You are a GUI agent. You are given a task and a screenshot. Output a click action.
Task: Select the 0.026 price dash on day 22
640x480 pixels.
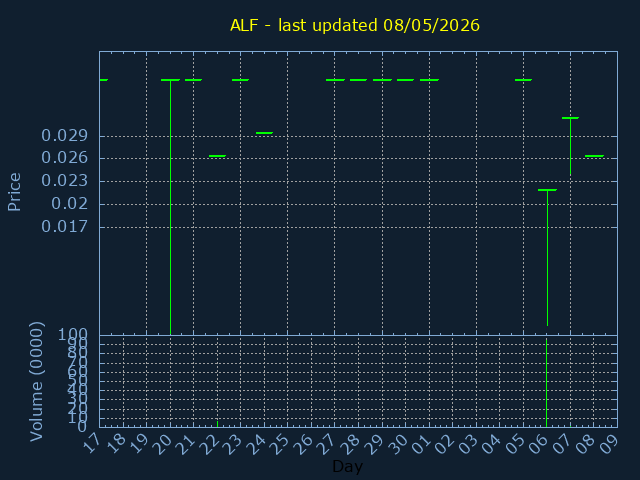coord(217,156)
